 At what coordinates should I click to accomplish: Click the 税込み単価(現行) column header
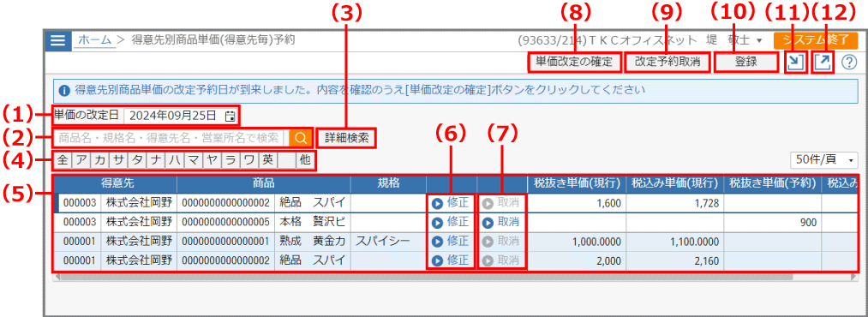675,184
